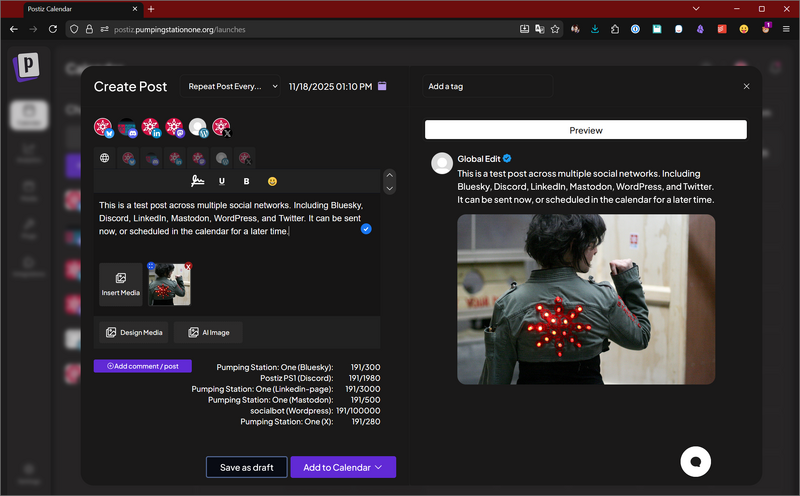Expand the Repeat Post Every dropdown
The height and width of the screenshot is (496, 800).
click(x=231, y=86)
